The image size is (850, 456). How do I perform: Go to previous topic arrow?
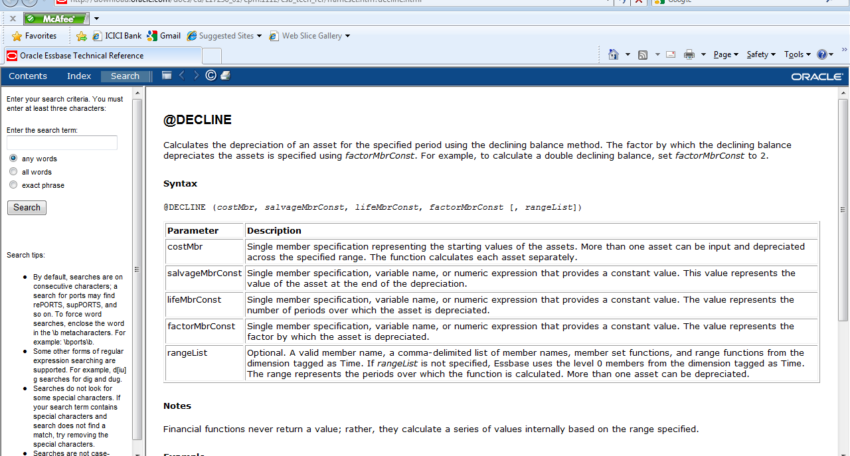coord(182,75)
